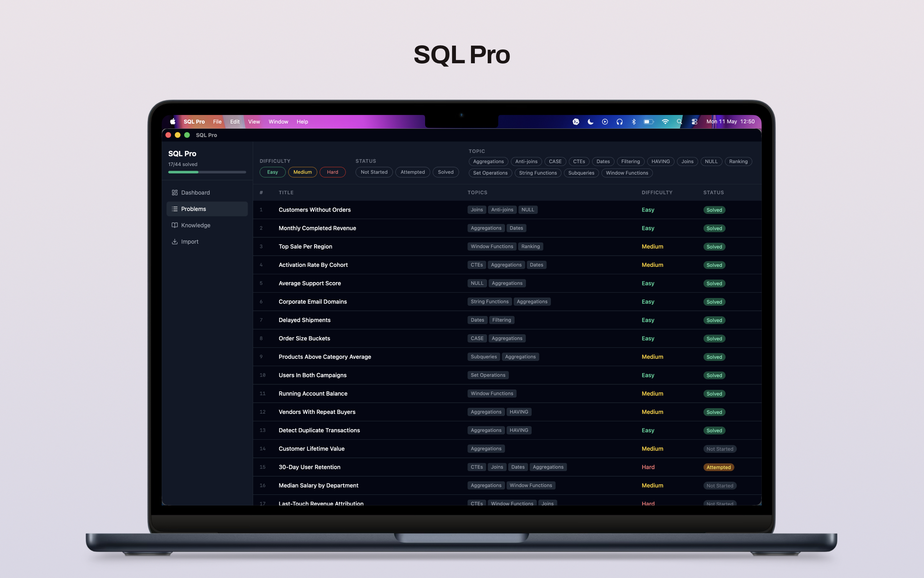Toggle the Hard difficulty filter
The image size is (924, 578).
tap(333, 172)
